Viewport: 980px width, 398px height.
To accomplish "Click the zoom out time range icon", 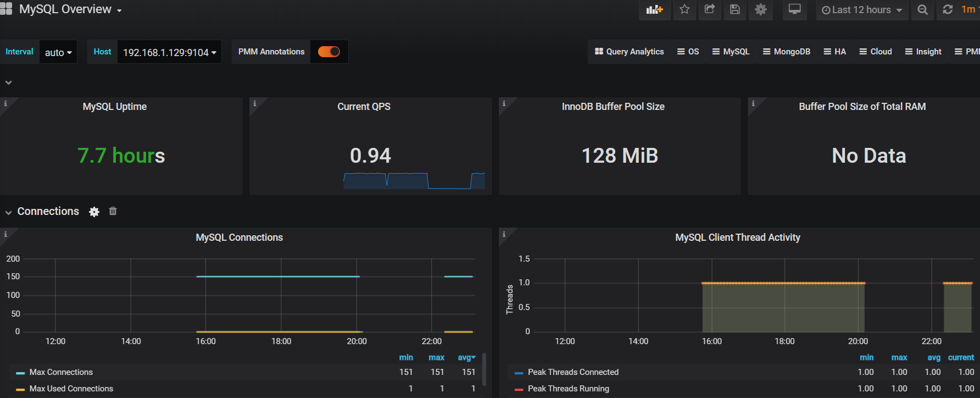I will (923, 10).
